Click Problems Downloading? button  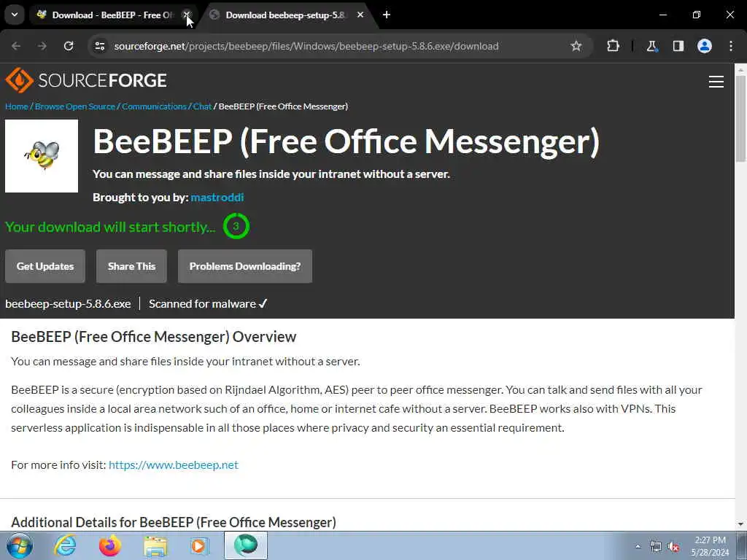[245, 266]
